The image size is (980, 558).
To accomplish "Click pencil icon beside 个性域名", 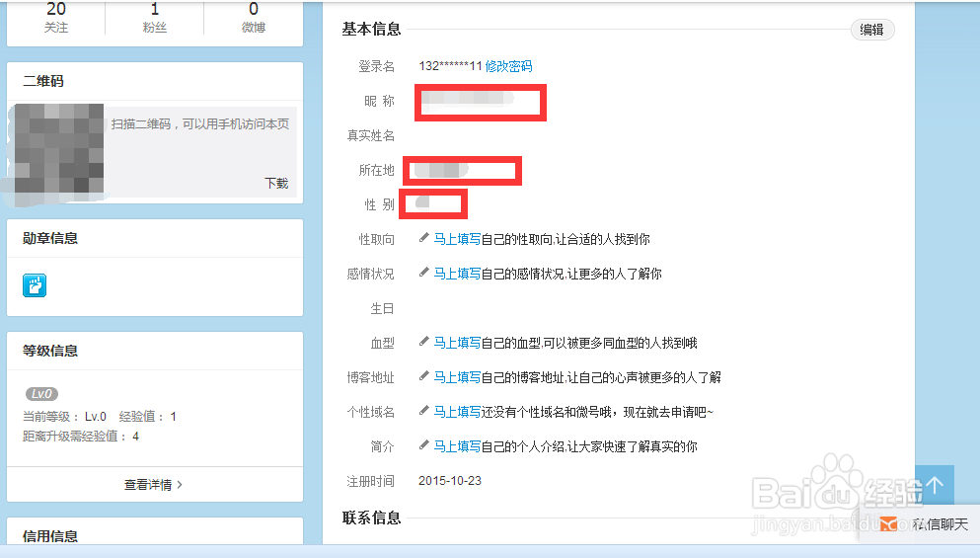I will (423, 411).
